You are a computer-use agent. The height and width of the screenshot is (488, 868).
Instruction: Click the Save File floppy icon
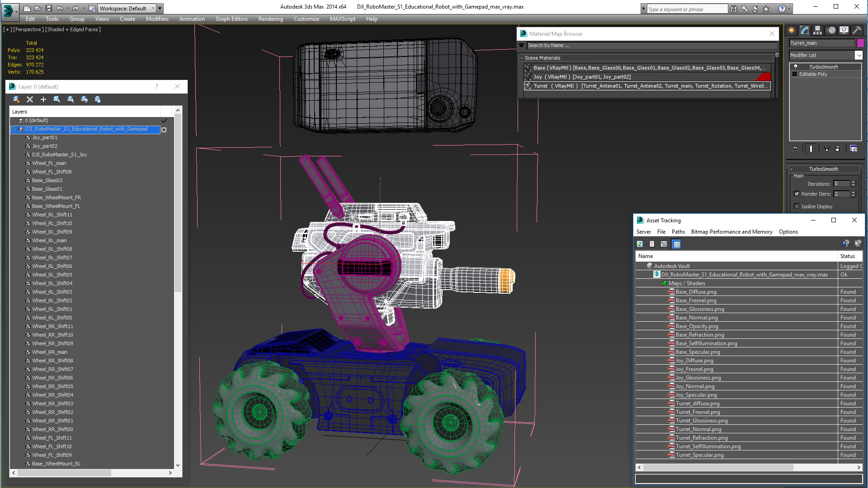[x=49, y=8]
